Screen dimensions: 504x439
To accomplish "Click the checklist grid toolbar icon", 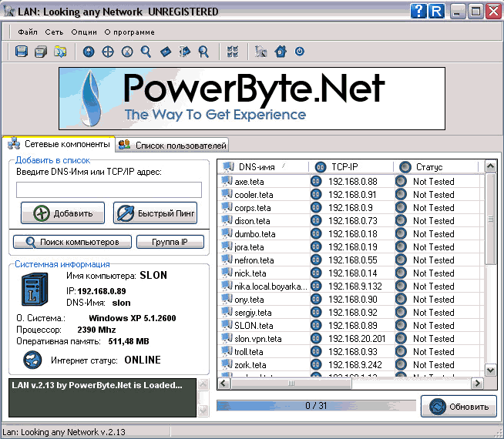I will coord(233,52).
